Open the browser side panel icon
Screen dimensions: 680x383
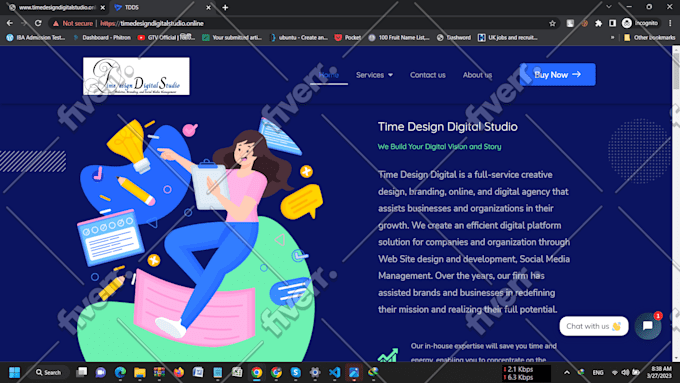pyautogui.click(x=612, y=23)
